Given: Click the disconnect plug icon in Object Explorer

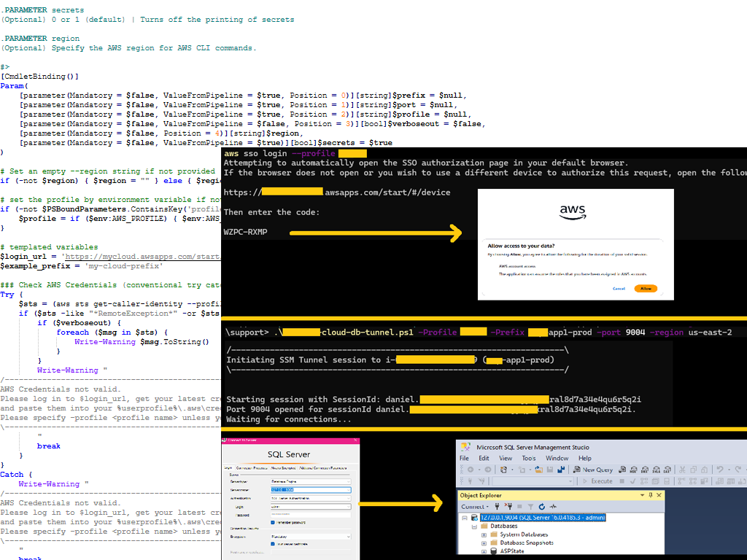Looking at the screenshot, I should [x=508, y=506].
